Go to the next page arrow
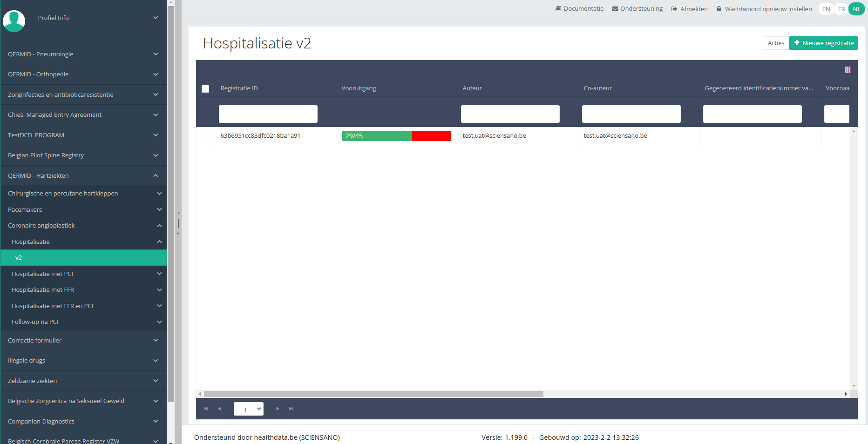Viewport: 868px width, 444px height. [278, 409]
